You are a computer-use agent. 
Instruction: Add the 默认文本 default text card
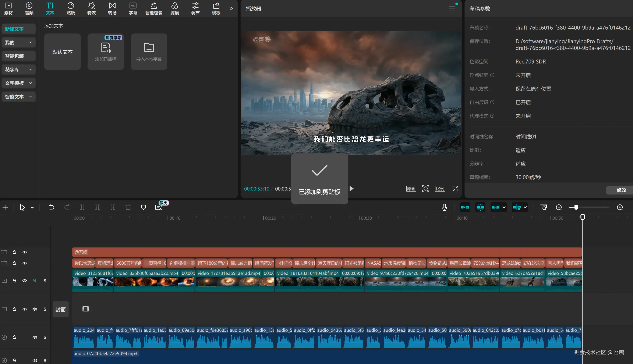tap(62, 52)
